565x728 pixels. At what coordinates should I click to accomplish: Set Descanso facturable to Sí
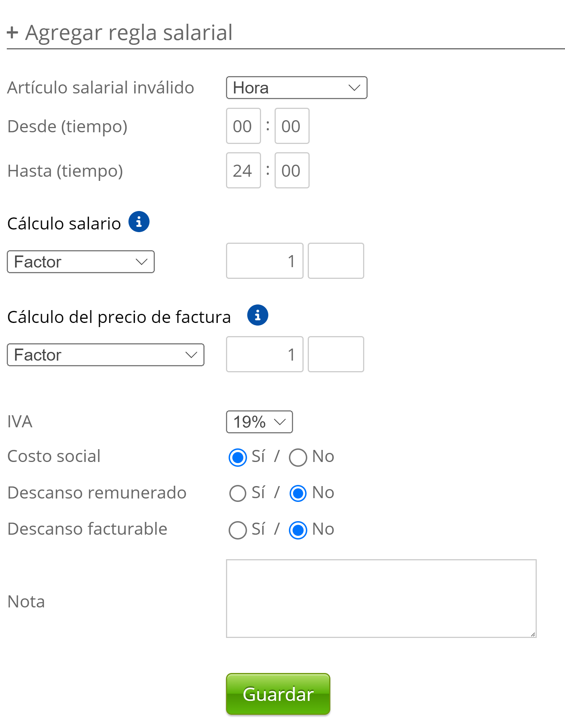(x=238, y=530)
